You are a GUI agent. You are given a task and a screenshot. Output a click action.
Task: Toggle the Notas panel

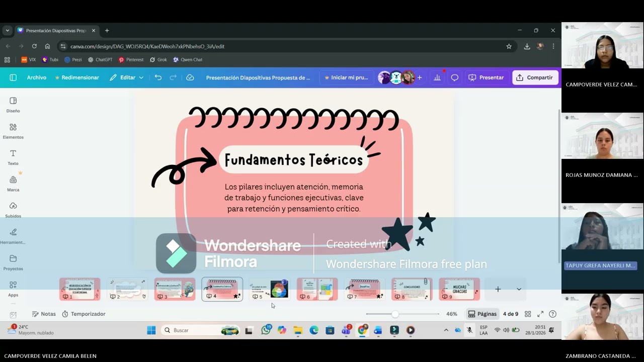44,314
